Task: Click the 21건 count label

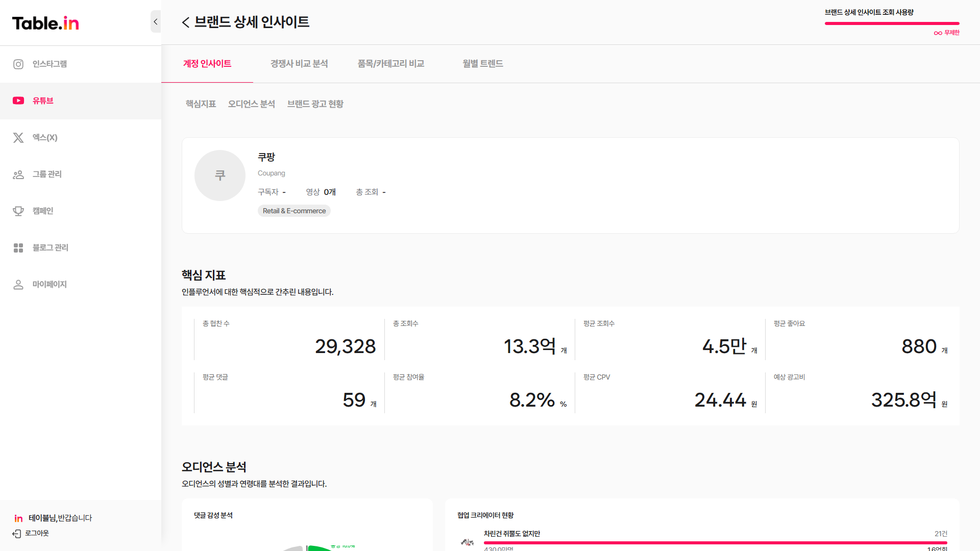Action: (x=941, y=534)
